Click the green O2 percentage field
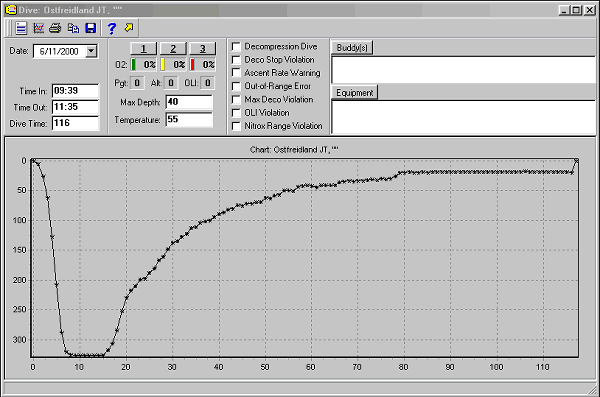Viewport: 600px width, 397px height. (x=144, y=65)
